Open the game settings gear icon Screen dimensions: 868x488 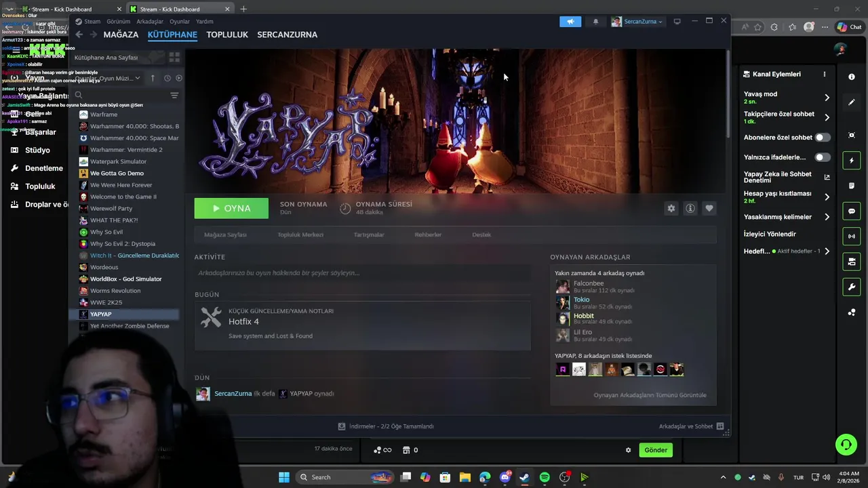click(x=671, y=209)
